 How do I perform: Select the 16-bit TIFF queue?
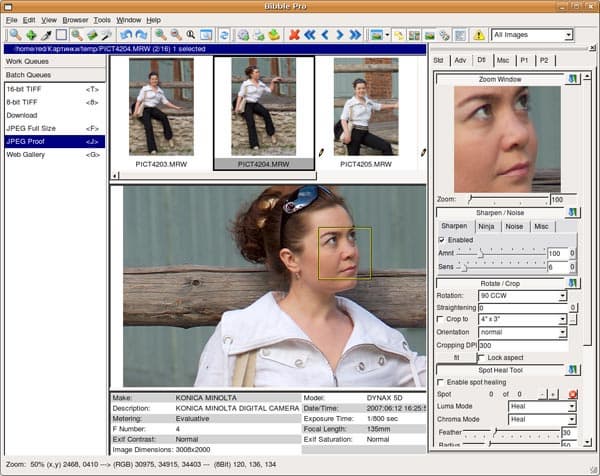(54, 89)
